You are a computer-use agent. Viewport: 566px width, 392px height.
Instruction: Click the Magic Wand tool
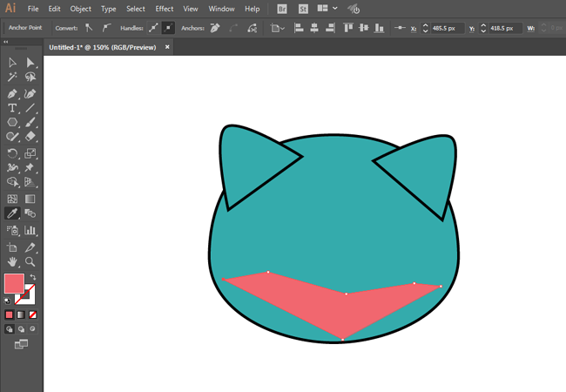12,78
